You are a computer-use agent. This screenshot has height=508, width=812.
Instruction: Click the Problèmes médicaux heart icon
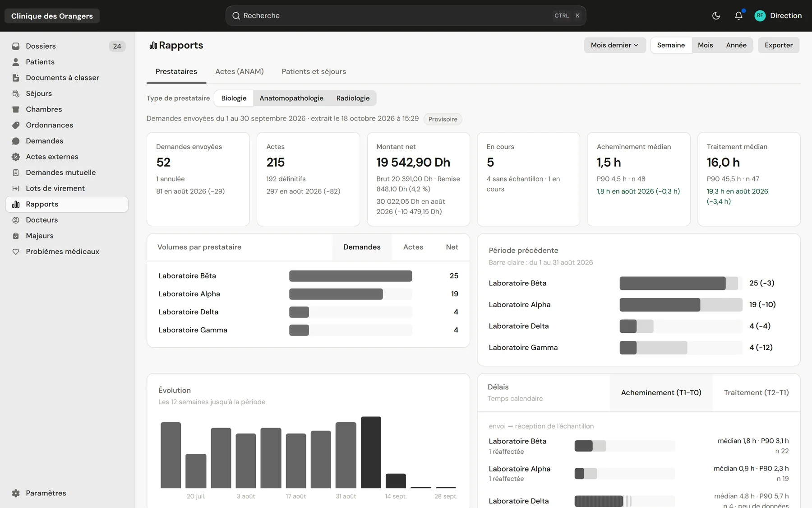16,252
